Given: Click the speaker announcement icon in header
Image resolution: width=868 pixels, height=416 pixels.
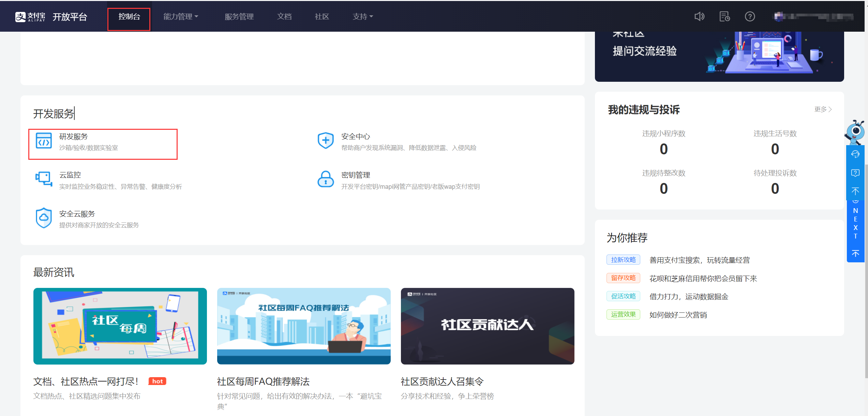Looking at the screenshot, I should 699,16.
